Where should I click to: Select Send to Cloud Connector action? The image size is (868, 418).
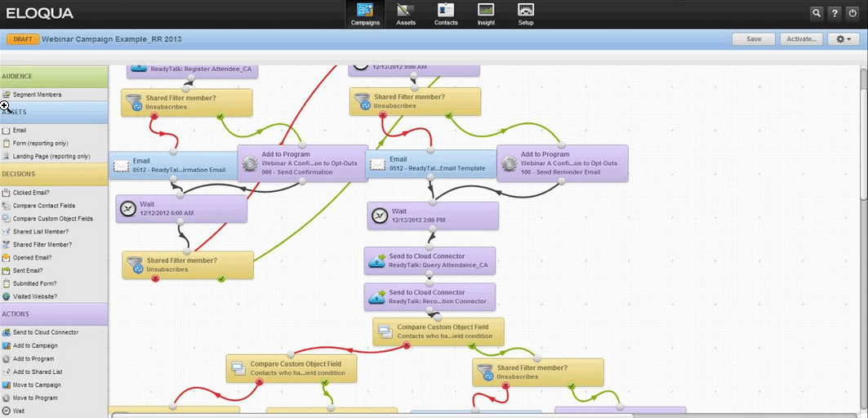(x=46, y=332)
